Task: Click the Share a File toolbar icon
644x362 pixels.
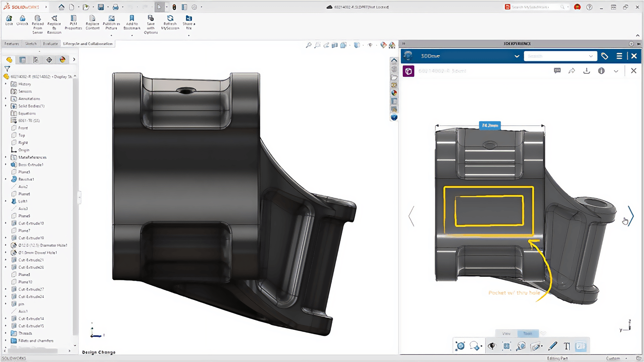Action: pyautogui.click(x=189, y=19)
